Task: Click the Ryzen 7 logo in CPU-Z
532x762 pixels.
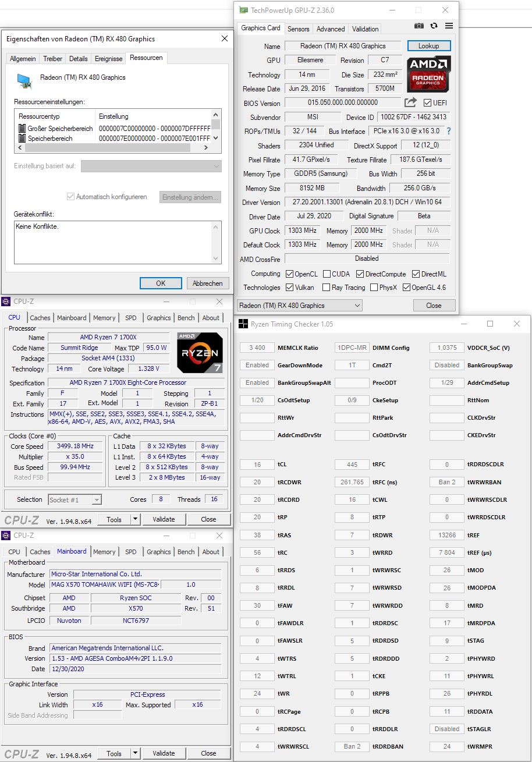Action: [200, 352]
